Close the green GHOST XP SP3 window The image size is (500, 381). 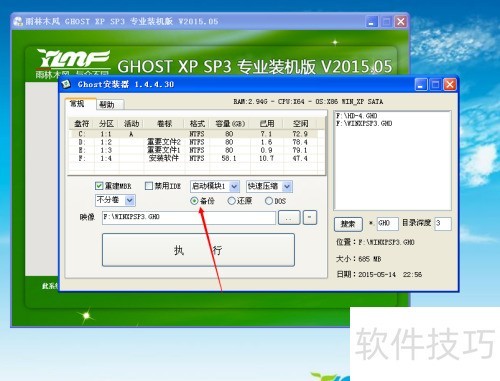click(x=401, y=22)
